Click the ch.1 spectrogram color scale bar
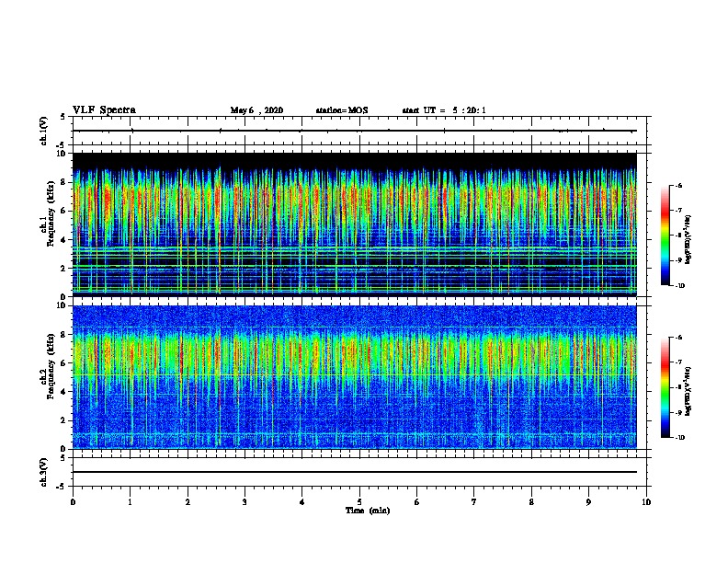Image resolution: width=728 pixels, height=563 pixels. coord(665,236)
